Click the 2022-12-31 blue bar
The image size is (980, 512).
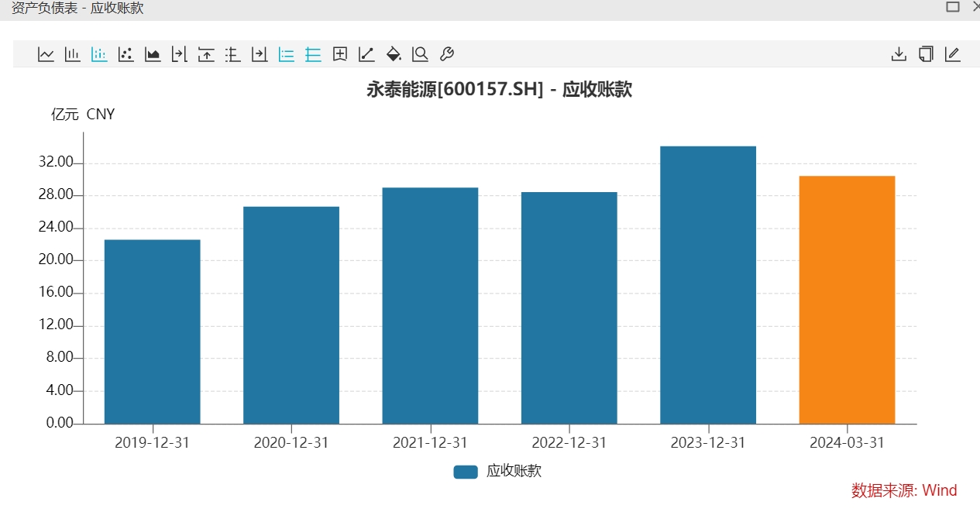coord(569,308)
